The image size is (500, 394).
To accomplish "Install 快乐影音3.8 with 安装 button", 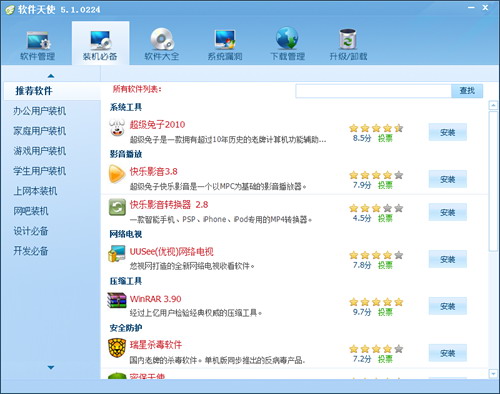I will [448, 179].
